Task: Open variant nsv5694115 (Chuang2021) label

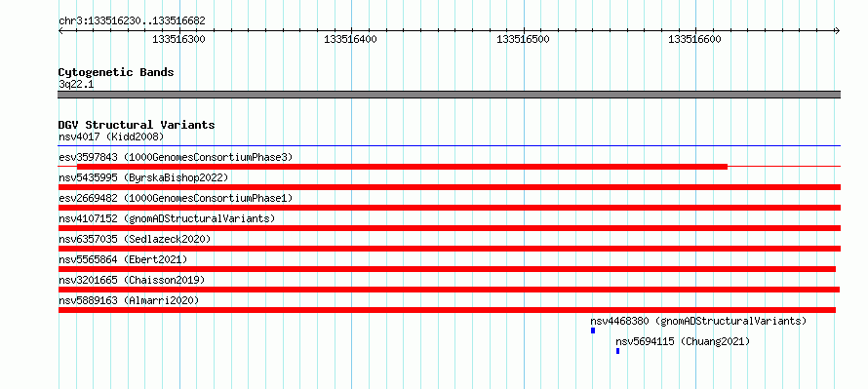Action: [x=683, y=341]
